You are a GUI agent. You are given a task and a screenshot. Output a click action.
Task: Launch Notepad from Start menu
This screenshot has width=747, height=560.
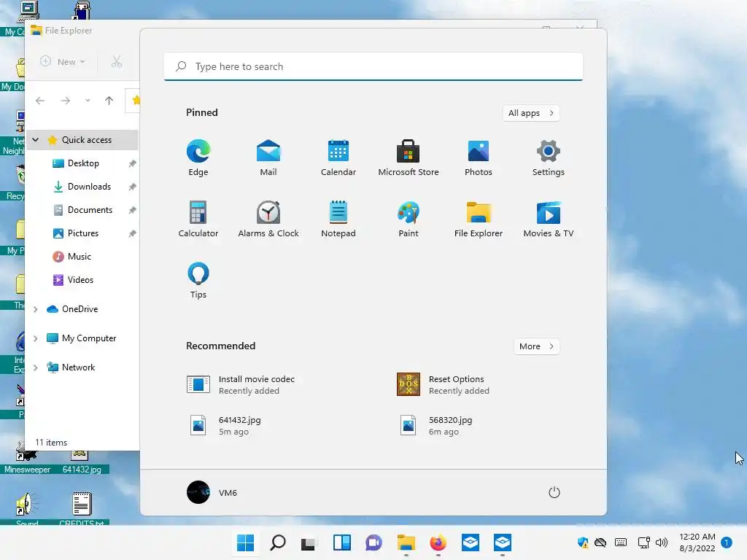coord(338,219)
